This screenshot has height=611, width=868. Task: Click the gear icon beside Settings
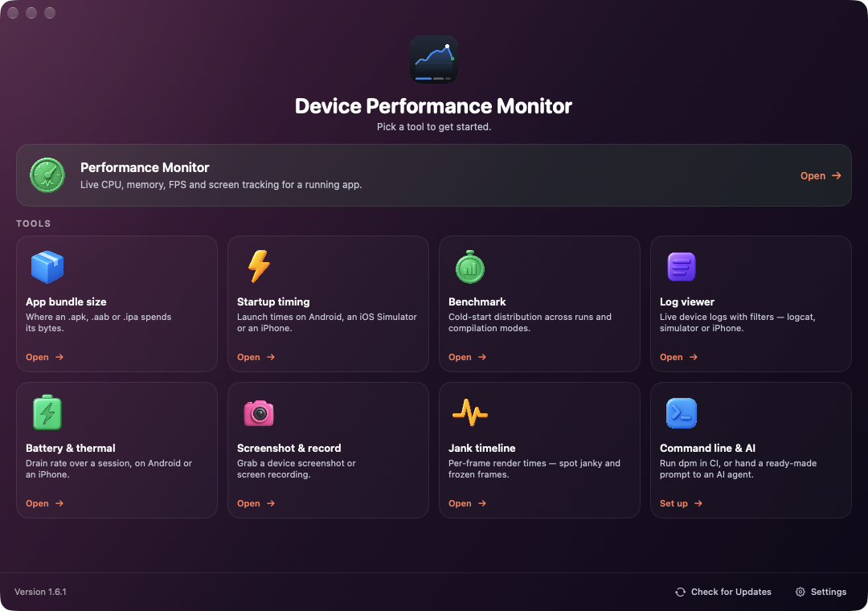pyautogui.click(x=800, y=593)
